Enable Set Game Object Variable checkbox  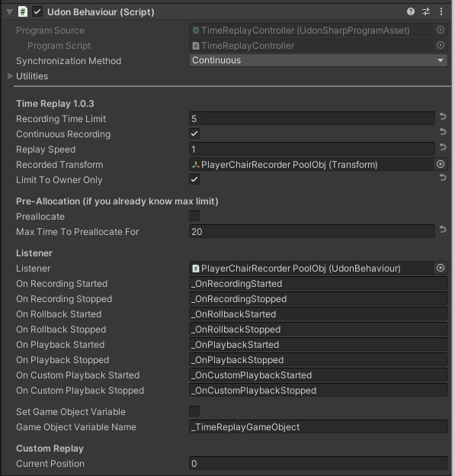click(x=194, y=411)
